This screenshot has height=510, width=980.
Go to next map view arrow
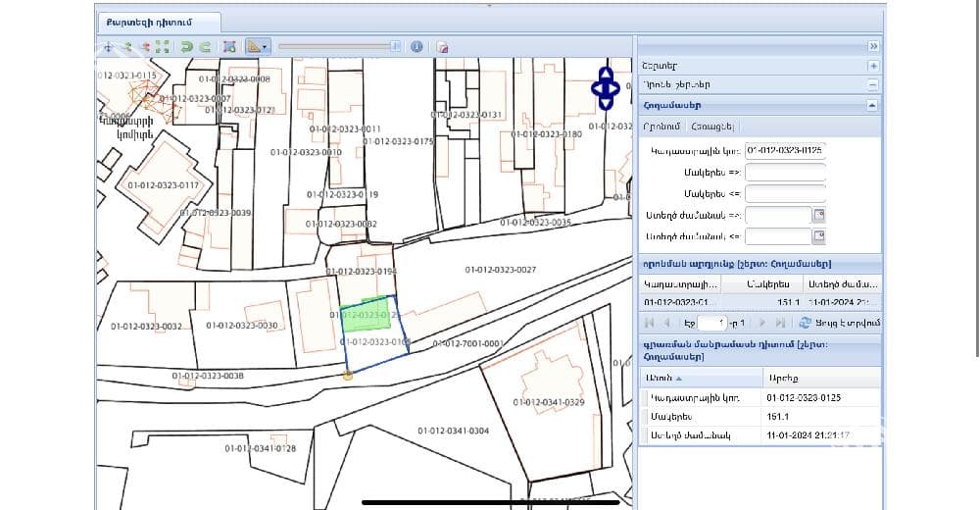(205, 47)
